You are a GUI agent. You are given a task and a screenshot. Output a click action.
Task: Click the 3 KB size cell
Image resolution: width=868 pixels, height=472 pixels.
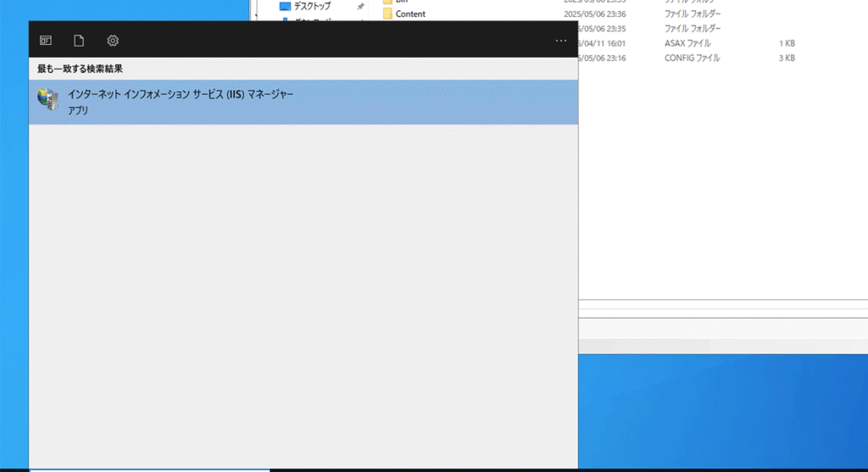click(787, 58)
